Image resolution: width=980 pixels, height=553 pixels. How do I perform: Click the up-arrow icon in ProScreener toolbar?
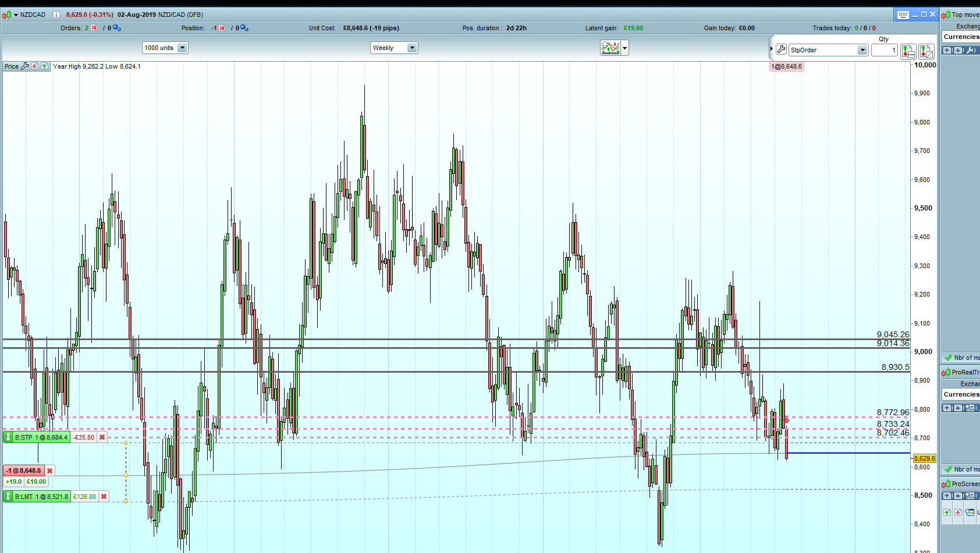pos(947,496)
